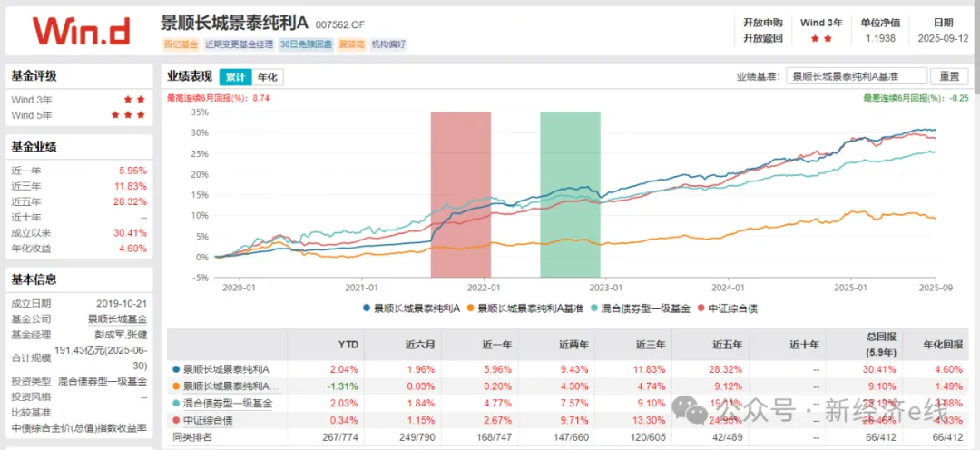
Task: Click the red shaded drawdown region on chart
Action: click(460, 194)
